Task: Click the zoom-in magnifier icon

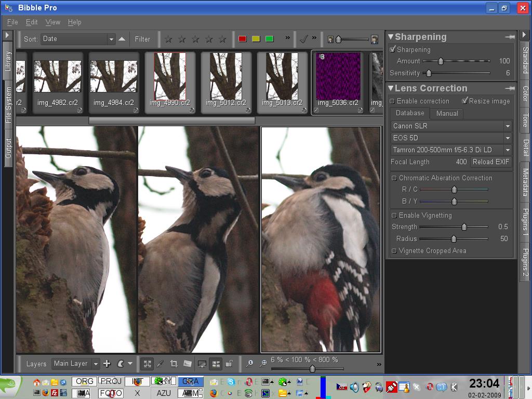Action: (x=263, y=364)
